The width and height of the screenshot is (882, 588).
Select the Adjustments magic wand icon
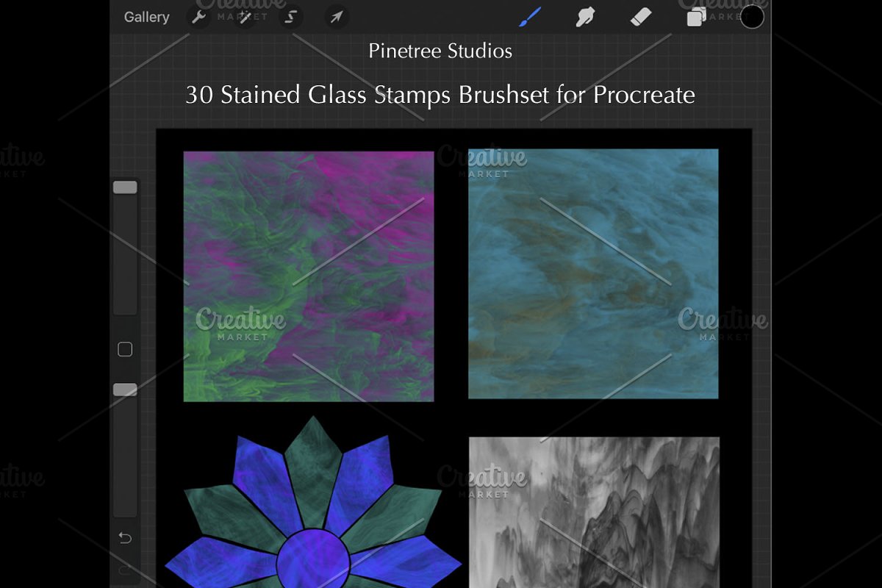pos(245,16)
